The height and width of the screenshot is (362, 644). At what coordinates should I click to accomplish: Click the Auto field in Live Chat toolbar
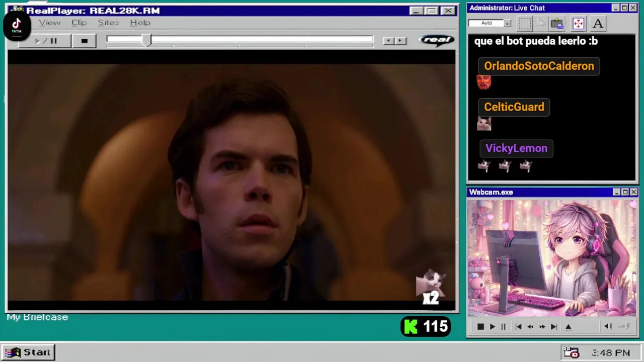coord(486,23)
